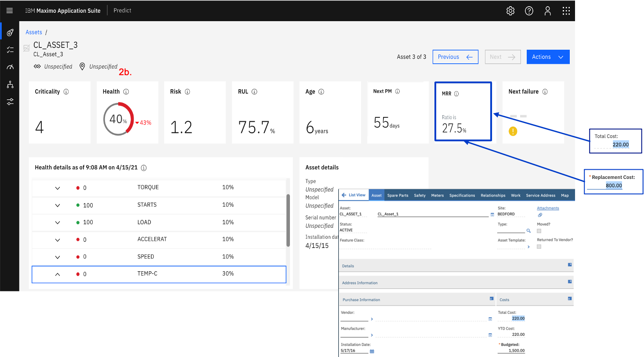
Task: Open the sliders settings icon in sidebar
Action: [10, 102]
